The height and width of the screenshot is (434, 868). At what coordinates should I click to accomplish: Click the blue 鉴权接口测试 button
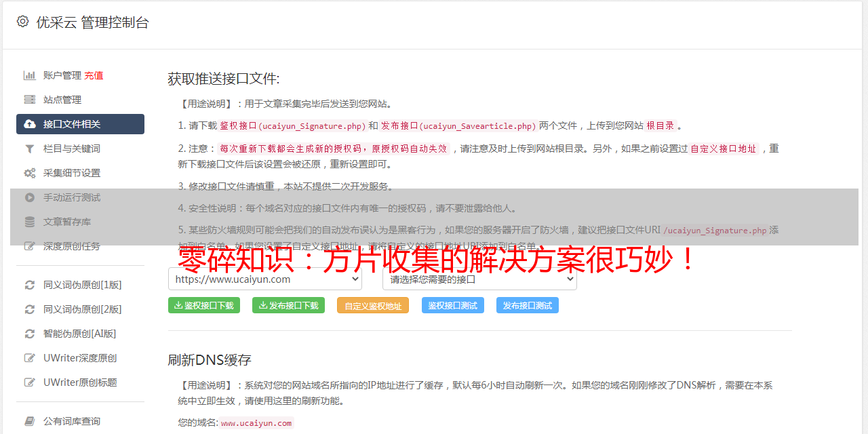point(453,305)
